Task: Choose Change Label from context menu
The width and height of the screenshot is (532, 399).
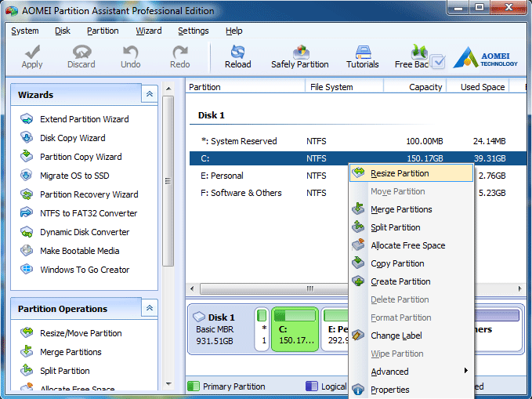Action: (411, 336)
